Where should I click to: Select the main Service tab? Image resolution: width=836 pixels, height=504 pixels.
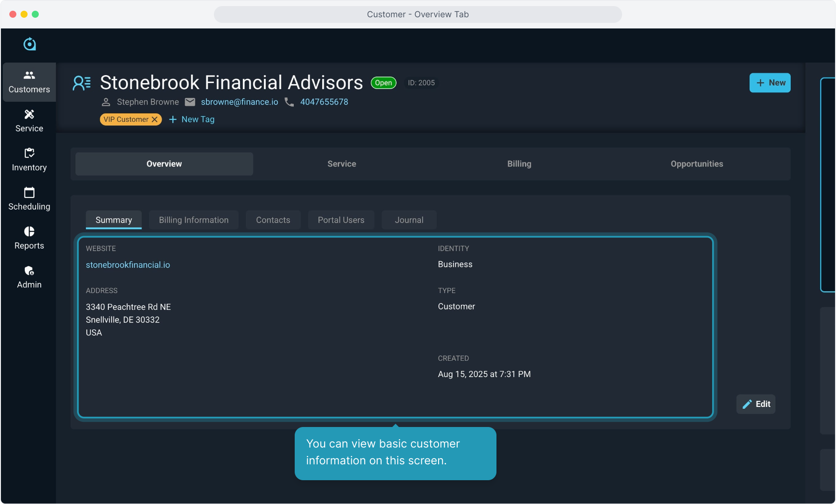tap(341, 164)
